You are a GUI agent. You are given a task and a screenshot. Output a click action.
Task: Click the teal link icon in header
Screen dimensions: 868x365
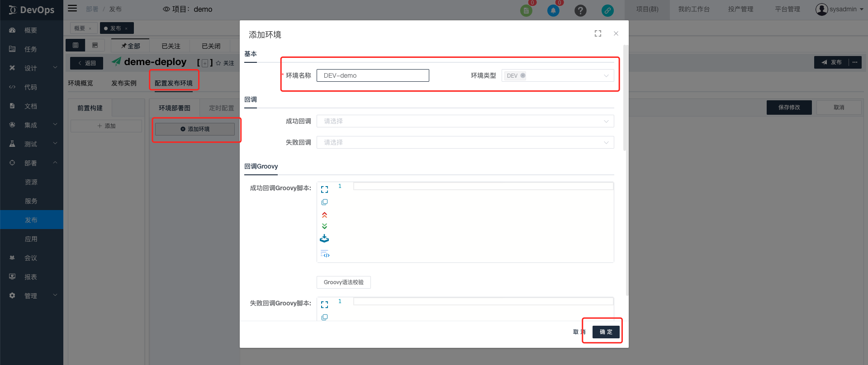(x=607, y=10)
